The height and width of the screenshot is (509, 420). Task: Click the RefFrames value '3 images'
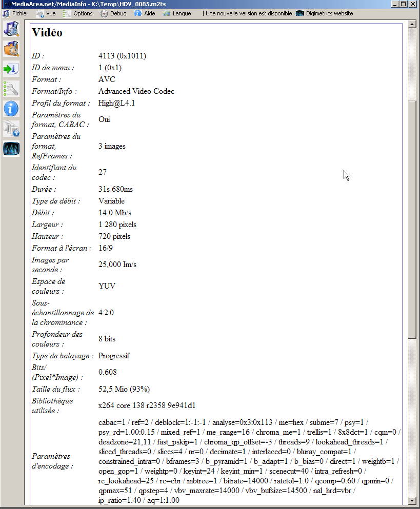112,146
